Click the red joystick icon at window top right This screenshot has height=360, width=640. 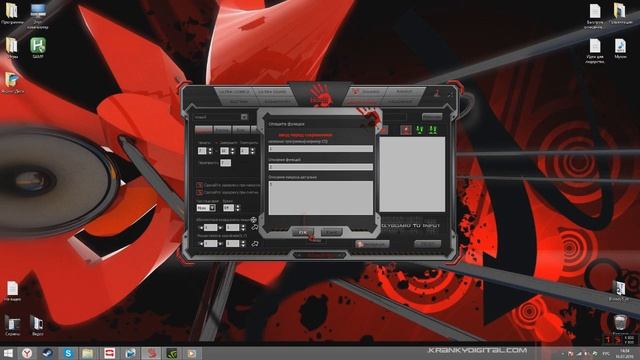437,93
